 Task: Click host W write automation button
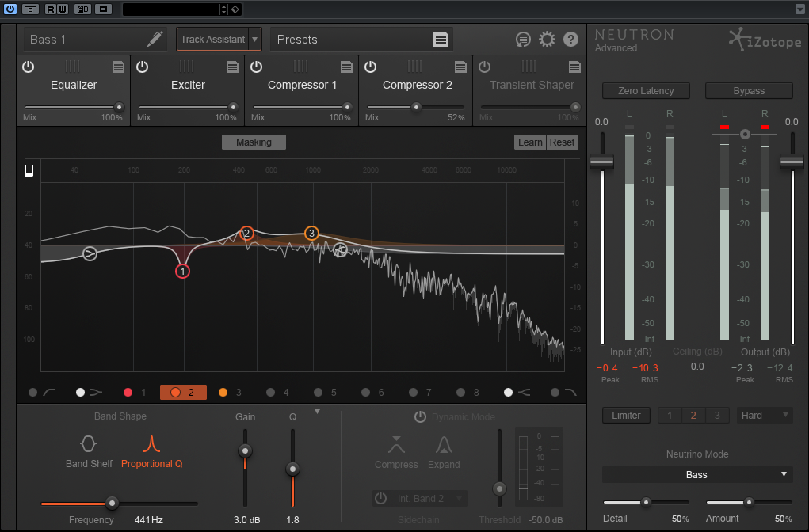coord(62,9)
